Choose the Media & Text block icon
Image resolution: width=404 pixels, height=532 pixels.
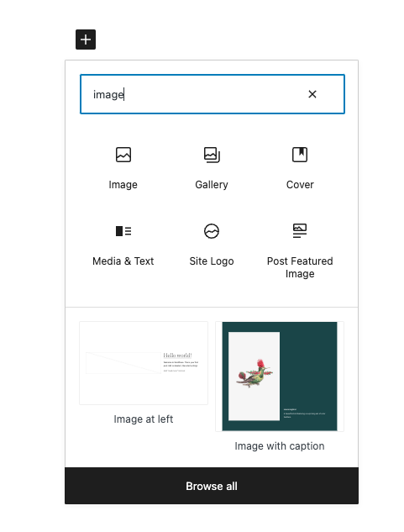(x=123, y=231)
